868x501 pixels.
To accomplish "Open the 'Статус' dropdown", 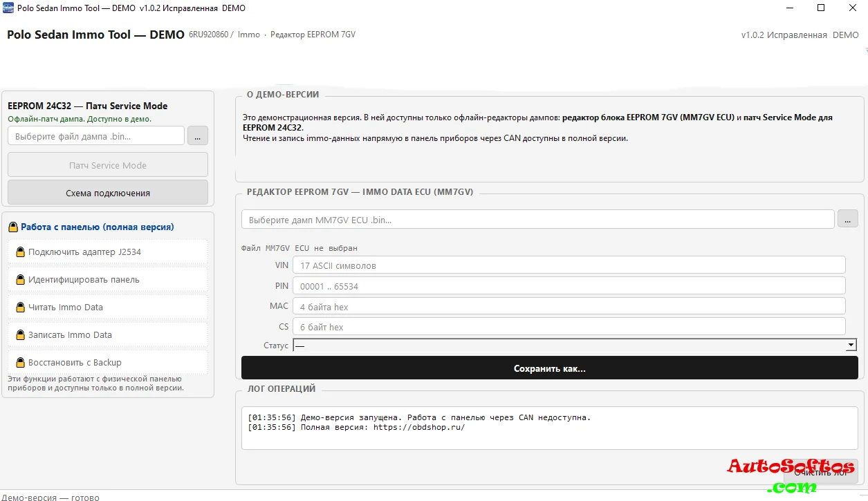I will [x=575, y=346].
